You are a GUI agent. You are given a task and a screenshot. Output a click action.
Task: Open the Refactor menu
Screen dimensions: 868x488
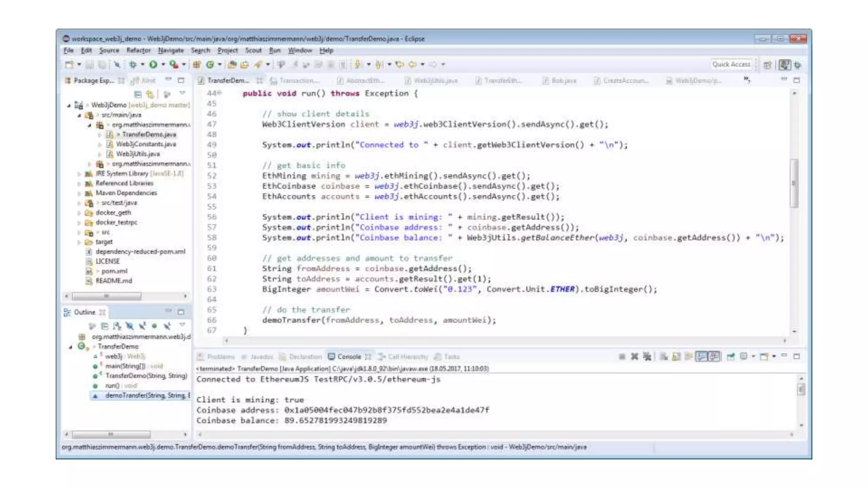[138, 50]
